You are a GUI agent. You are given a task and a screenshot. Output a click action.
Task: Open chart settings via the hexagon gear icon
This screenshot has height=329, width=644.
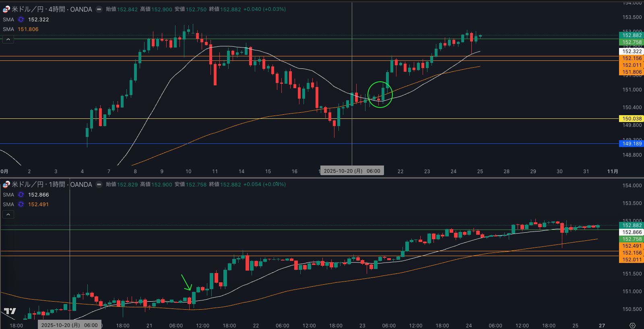click(x=632, y=325)
